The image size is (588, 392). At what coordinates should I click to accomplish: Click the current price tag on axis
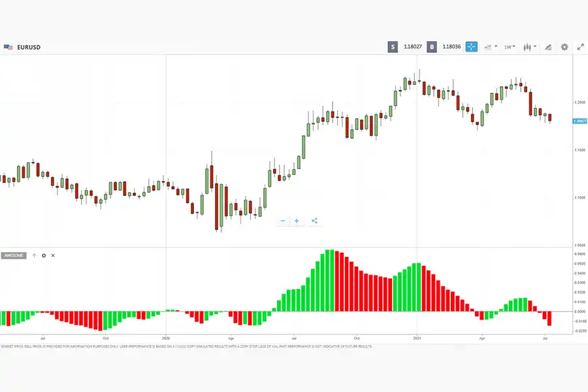tap(580, 121)
